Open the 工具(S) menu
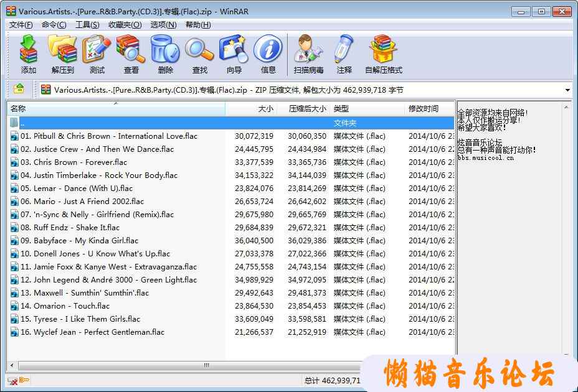Screen dimensions: 578x392 point(87,25)
